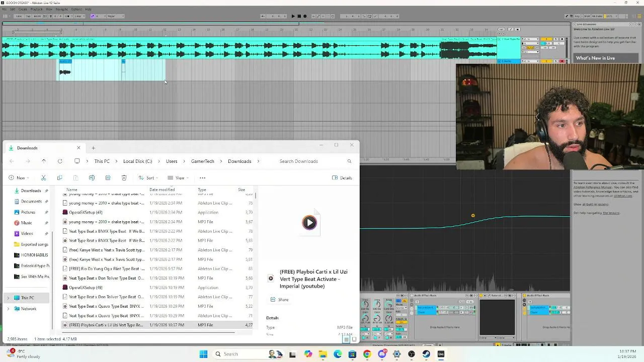Click the Link button in Ableton
644x362 pixels.
pyautogui.click(x=19, y=16)
